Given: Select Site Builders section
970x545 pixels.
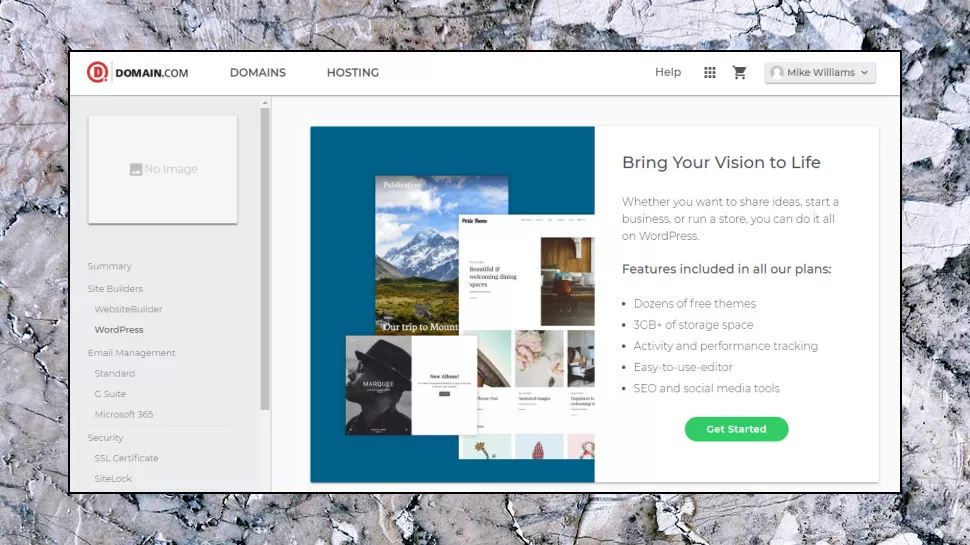Looking at the screenshot, I should pos(115,288).
